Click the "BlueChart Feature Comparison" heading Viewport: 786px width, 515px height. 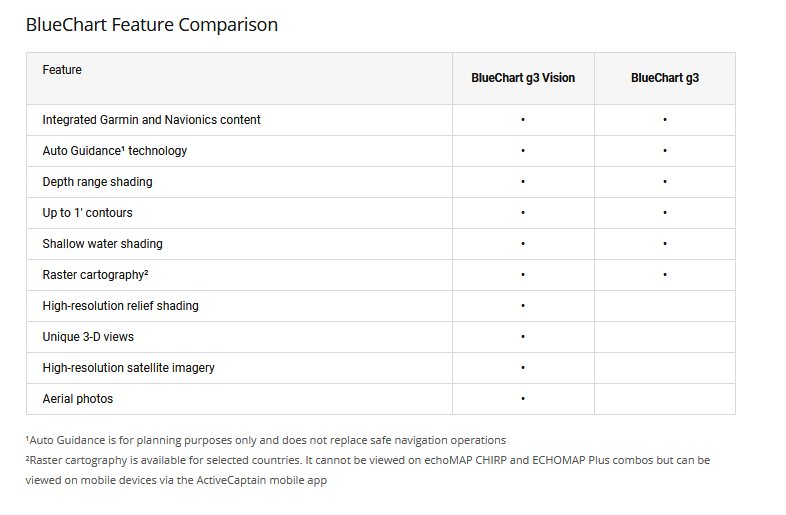[152, 25]
